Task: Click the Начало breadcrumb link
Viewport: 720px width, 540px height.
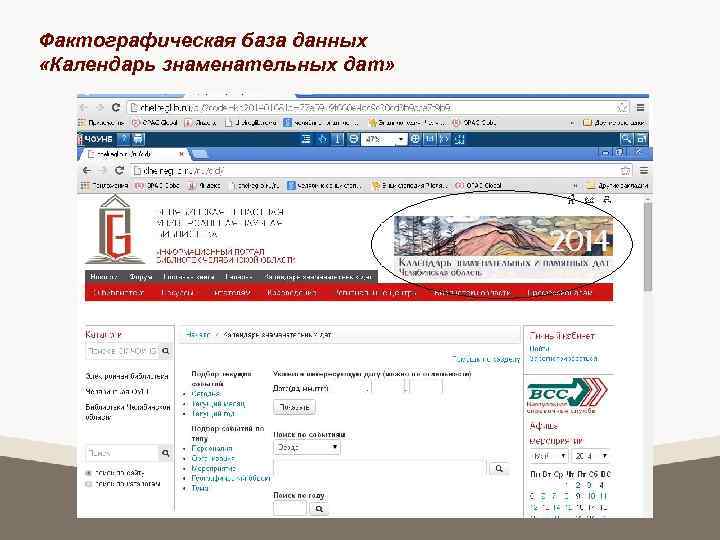Action: [198, 335]
